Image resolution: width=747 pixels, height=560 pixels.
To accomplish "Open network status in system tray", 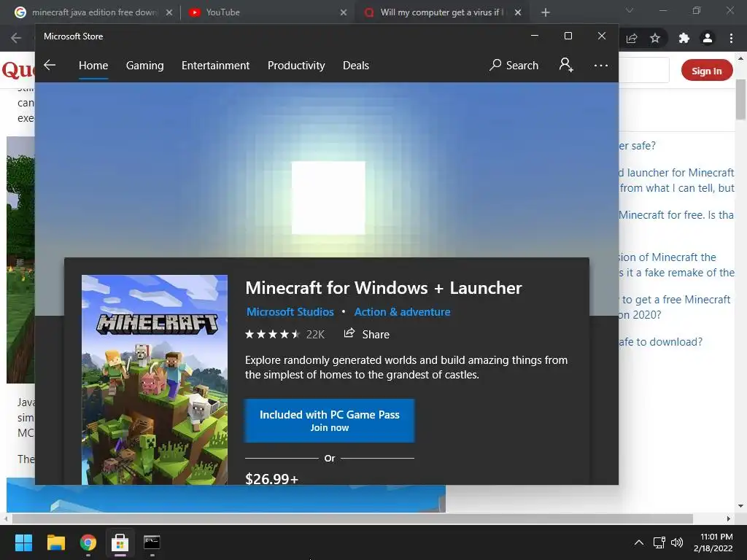I will 659,542.
